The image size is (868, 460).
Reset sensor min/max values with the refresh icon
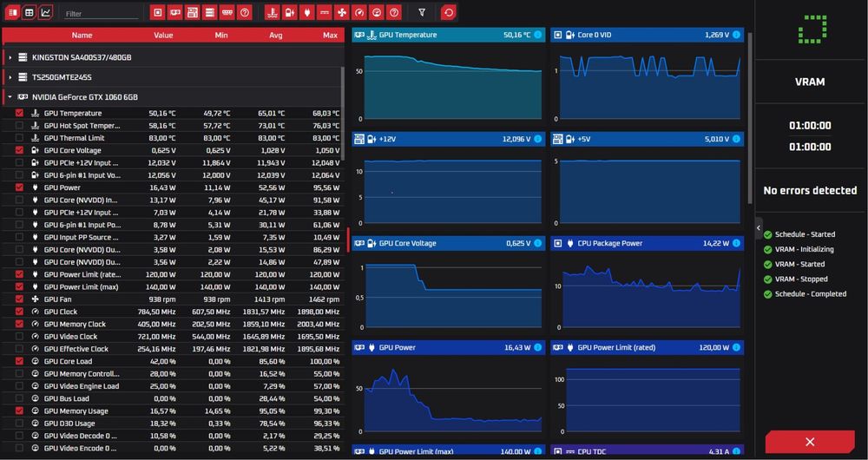tap(449, 12)
